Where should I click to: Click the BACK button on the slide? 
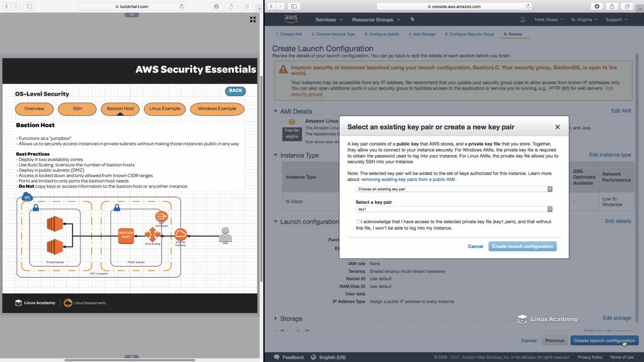pyautogui.click(x=235, y=91)
